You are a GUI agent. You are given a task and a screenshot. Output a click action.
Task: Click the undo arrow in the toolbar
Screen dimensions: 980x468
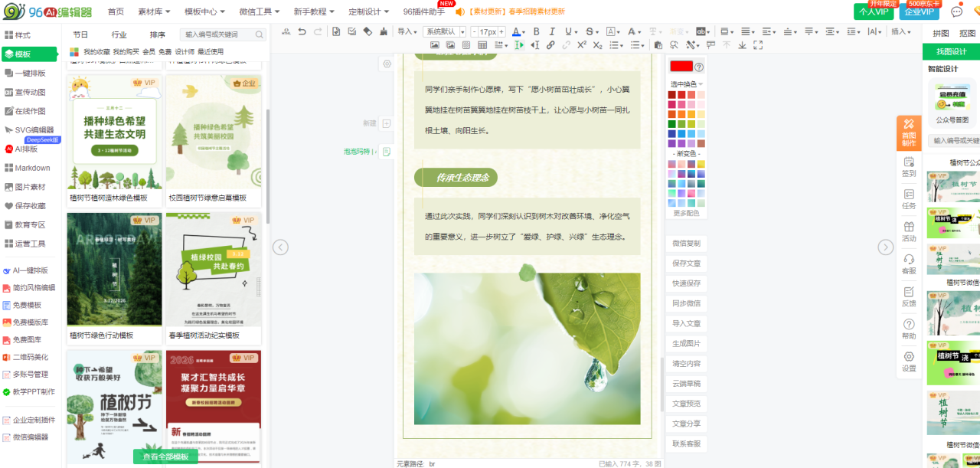[302, 31]
